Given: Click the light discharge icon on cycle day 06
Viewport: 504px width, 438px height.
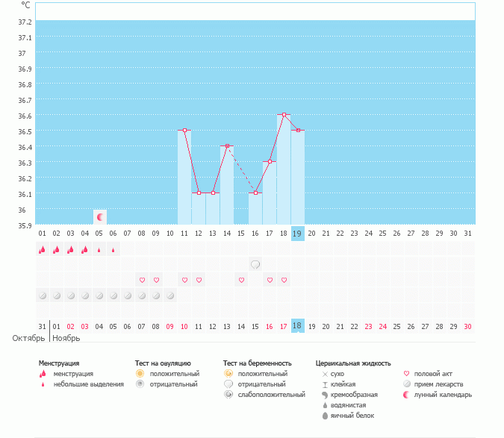Looking at the screenshot, I should pyautogui.click(x=113, y=250).
